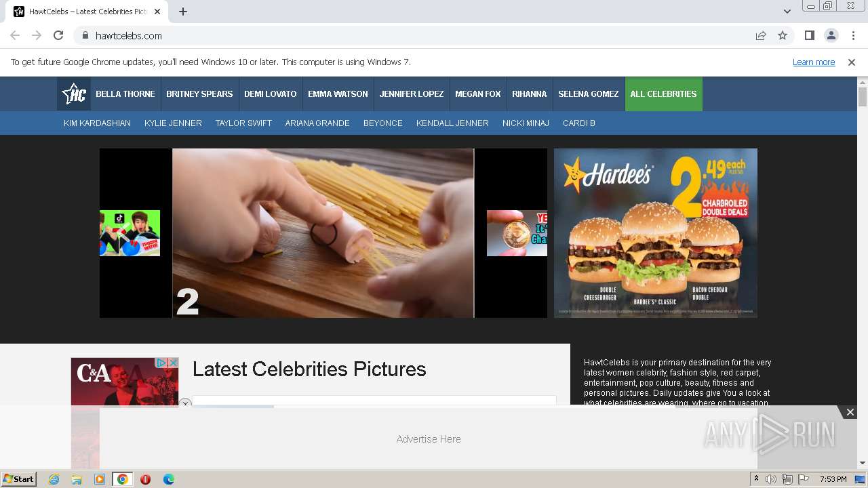Open the MEGAN FOX menu item

(x=478, y=94)
